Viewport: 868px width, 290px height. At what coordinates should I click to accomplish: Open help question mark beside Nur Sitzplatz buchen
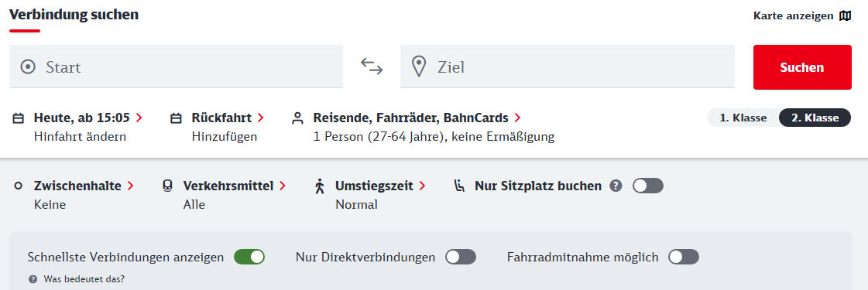(616, 186)
